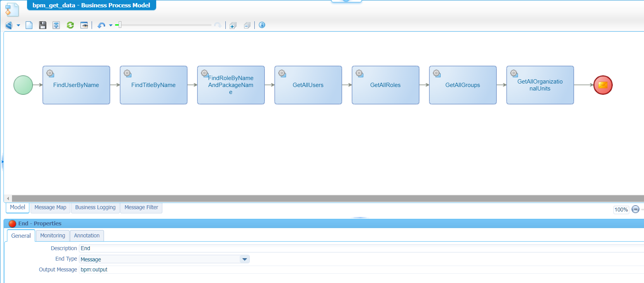Image resolution: width=644 pixels, height=283 pixels.
Task: Click the gear icon on FindRoleByNameAndPackageName
Action: [x=205, y=73]
